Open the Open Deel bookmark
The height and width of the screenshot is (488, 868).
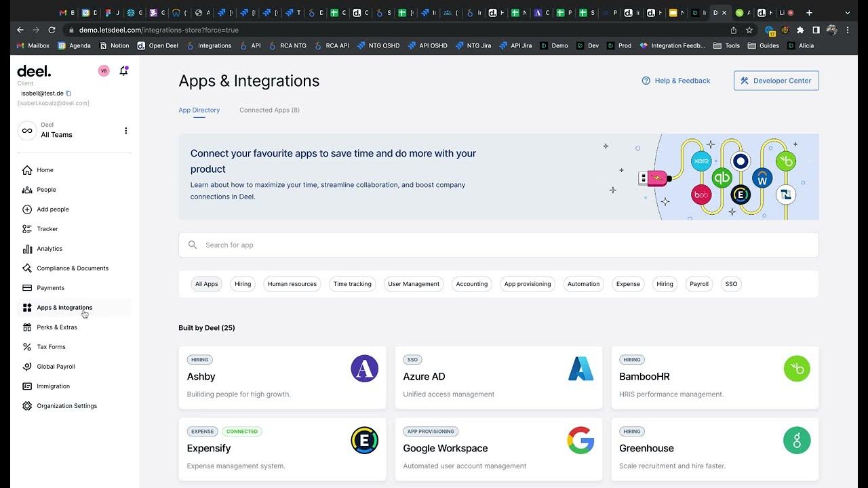pyautogui.click(x=158, y=45)
